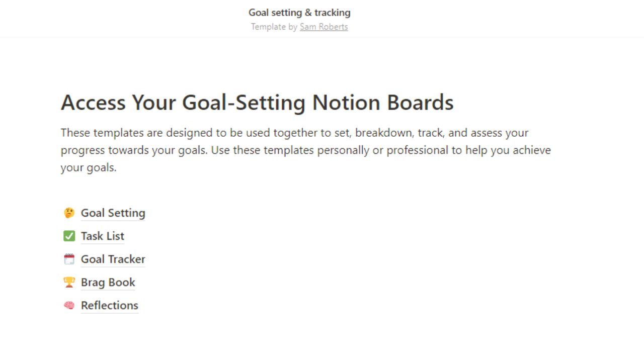
Task: Open the Goal Setting board
Action: tap(113, 213)
